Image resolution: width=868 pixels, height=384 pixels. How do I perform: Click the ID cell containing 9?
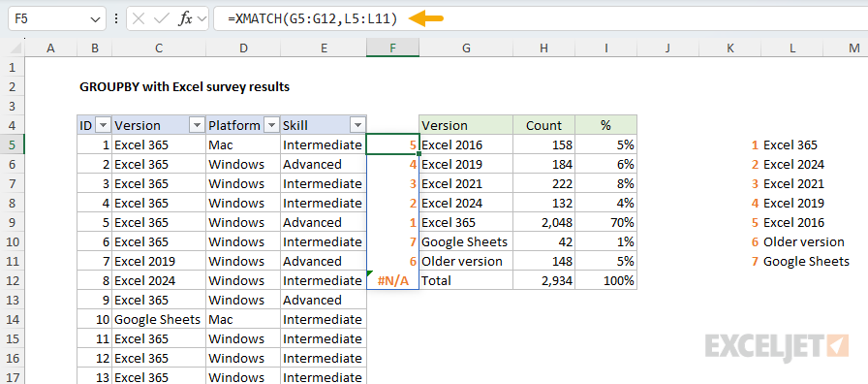coord(95,300)
